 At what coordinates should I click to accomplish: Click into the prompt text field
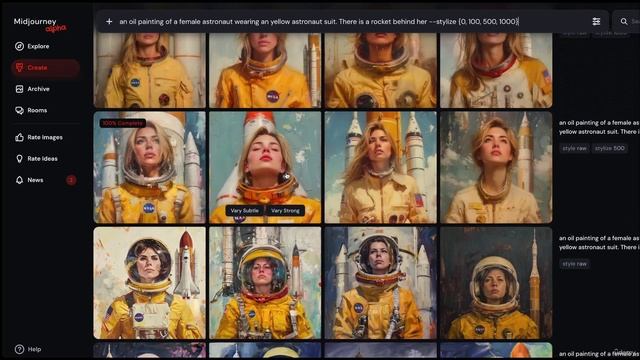click(x=319, y=22)
